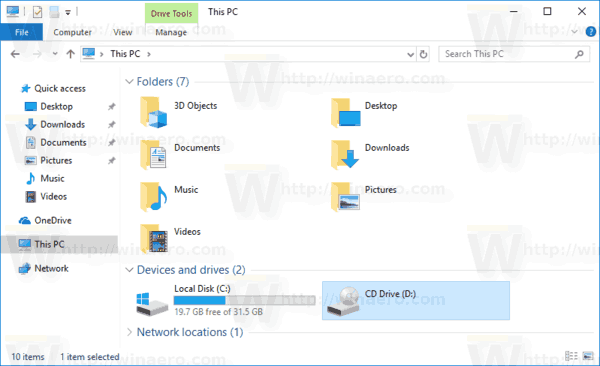Click the New folder icon in title bar
Image resolution: width=600 pixels, height=366 pixels.
pos(54,12)
